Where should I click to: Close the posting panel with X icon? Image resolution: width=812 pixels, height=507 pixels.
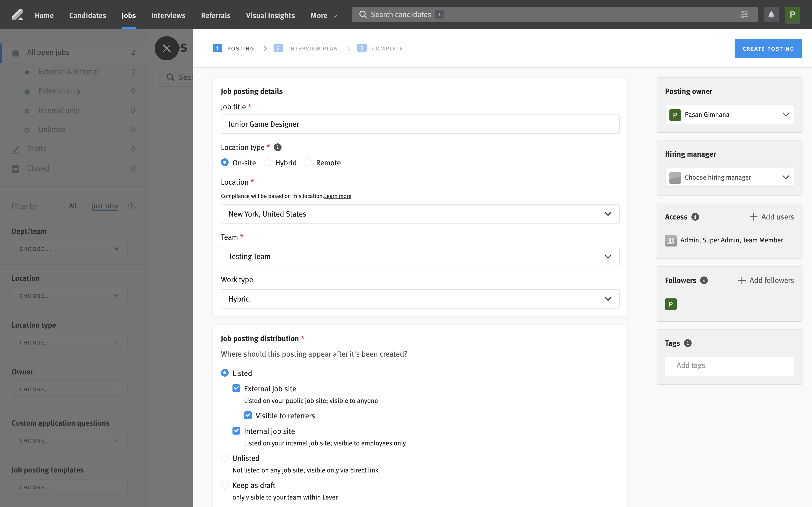(x=167, y=48)
